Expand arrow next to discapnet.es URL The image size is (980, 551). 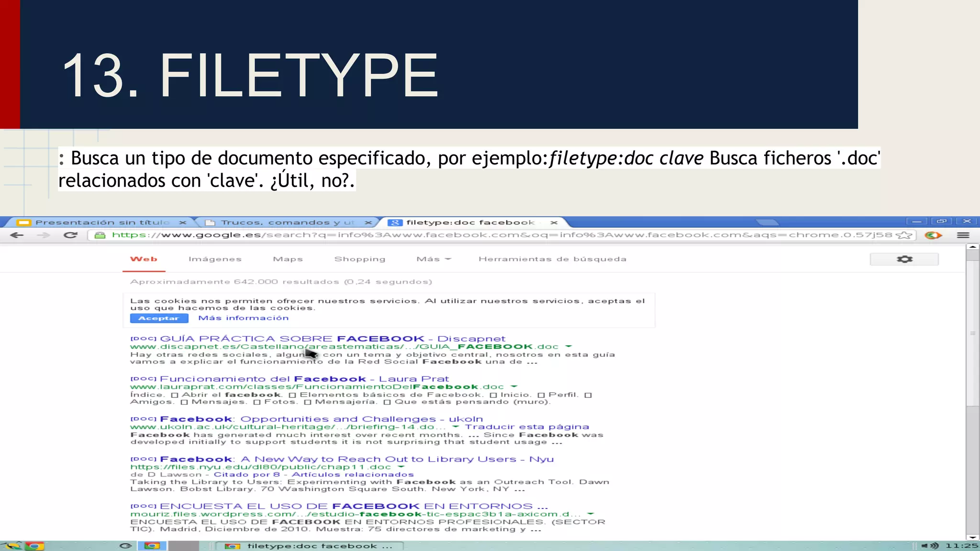pyautogui.click(x=568, y=346)
